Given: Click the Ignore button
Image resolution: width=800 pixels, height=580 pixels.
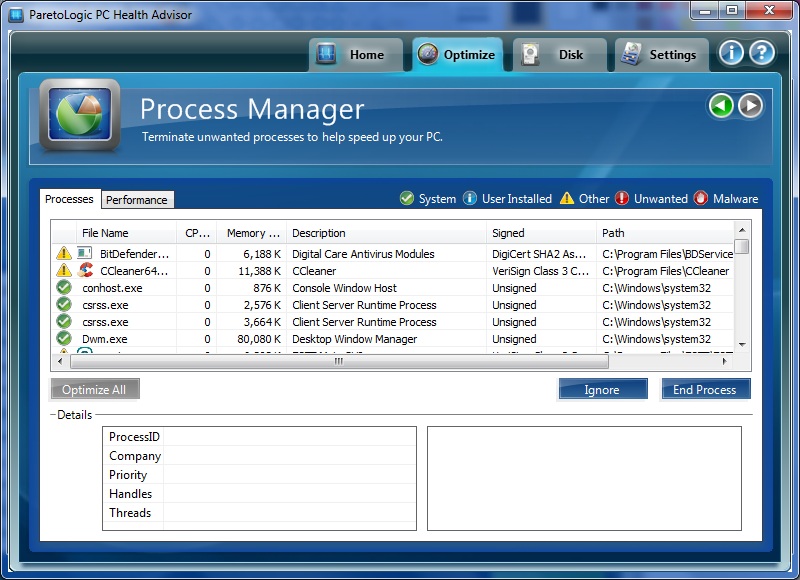Looking at the screenshot, I should (x=602, y=389).
